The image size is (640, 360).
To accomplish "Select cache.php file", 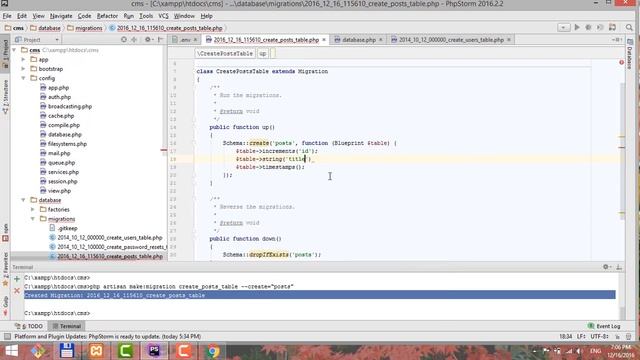I will (61, 116).
